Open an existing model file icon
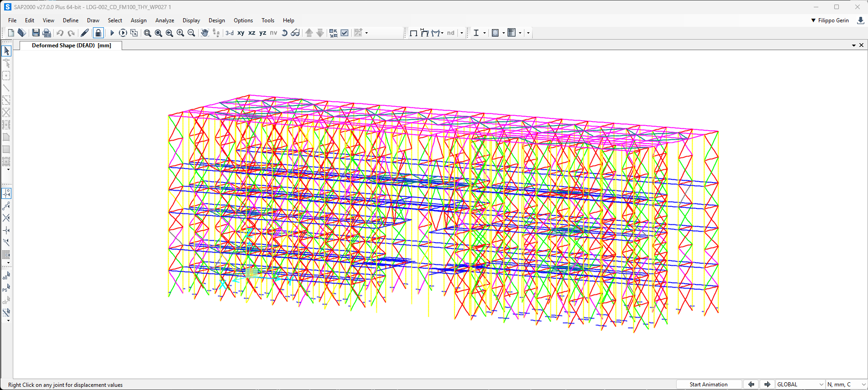868x390 pixels. coord(21,33)
